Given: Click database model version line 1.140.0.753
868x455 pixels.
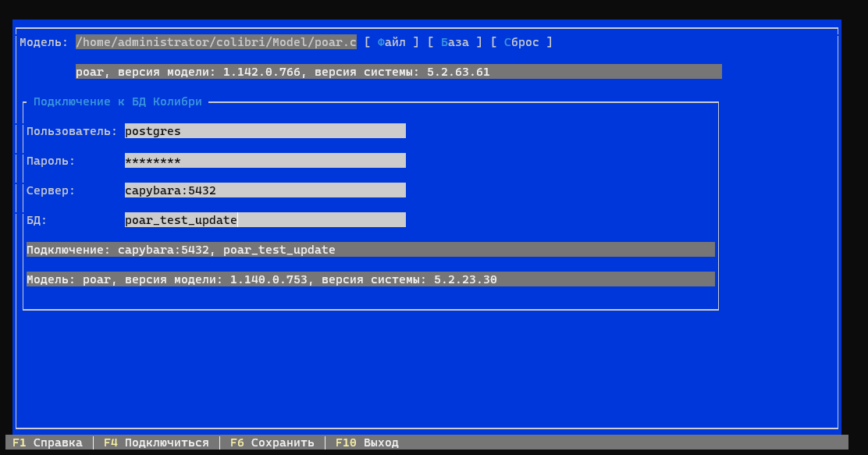Looking at the screenshot, I should click(370, 279).
